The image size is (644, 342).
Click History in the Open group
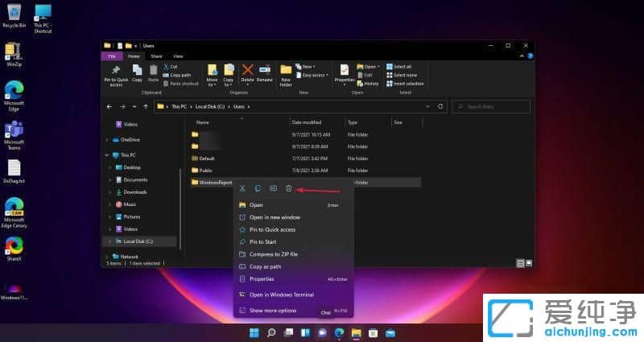[x=368, y=84]
